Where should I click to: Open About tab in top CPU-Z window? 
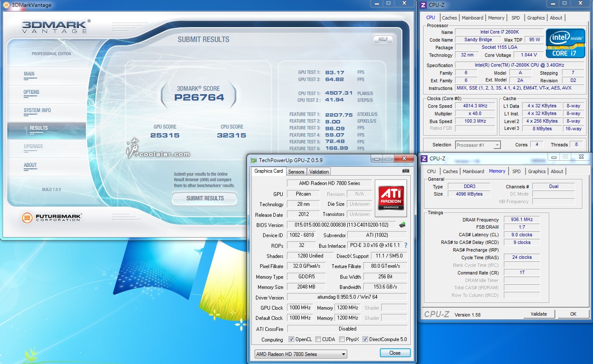click(x=556, y=18)
